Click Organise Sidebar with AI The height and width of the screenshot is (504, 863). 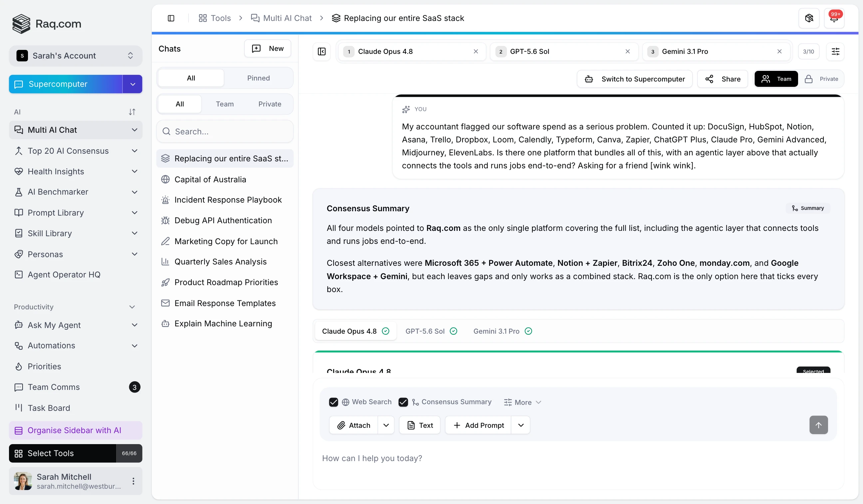click(75, 430)
